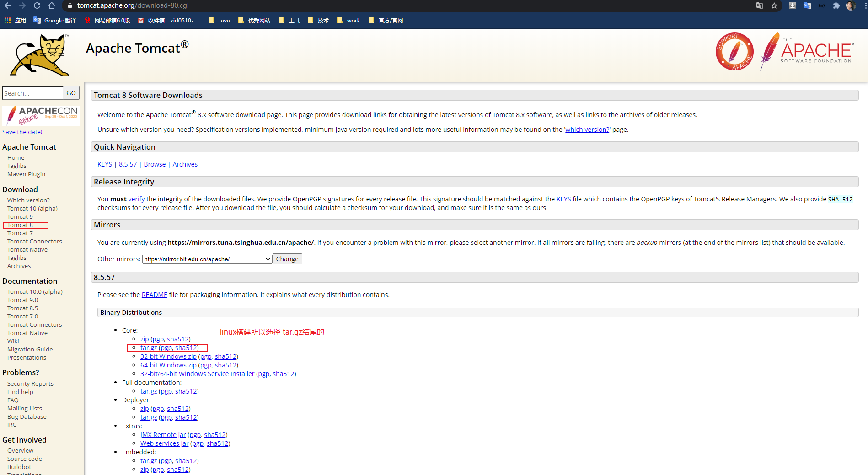The height and width of the screenshot is (475, 868).
Task: Click the address bar URL
Action: pyautogui.click(x=133, y=5)
